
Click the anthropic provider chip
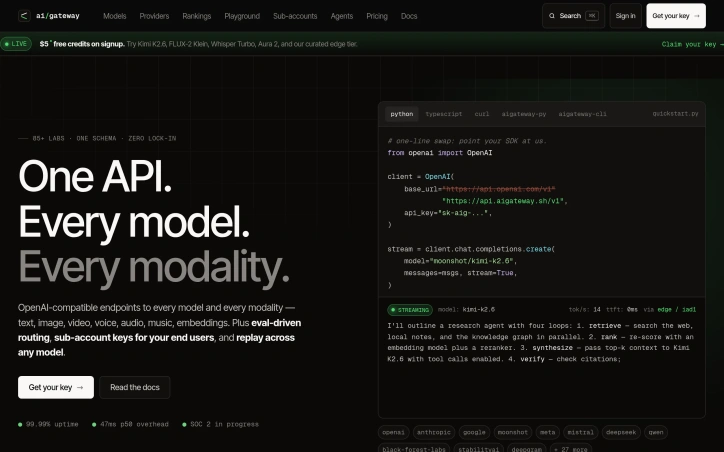click(x=434, y=433)
